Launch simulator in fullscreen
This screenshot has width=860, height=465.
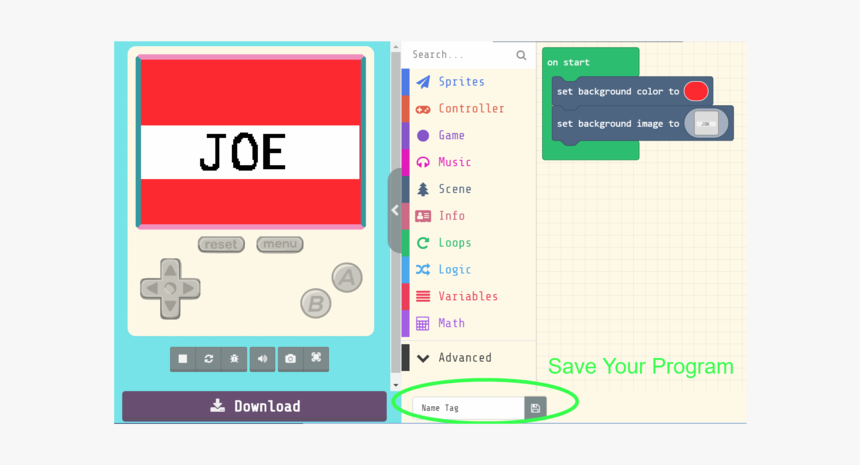(x=316, y=359)
